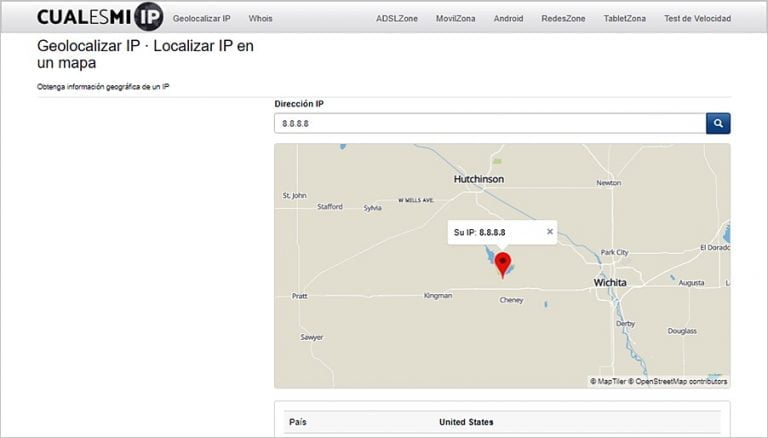Go to MovilZona link
Image resolution: width=768 pixels, height=438 pixels.
pyautogui.click(x=457, y=19)
